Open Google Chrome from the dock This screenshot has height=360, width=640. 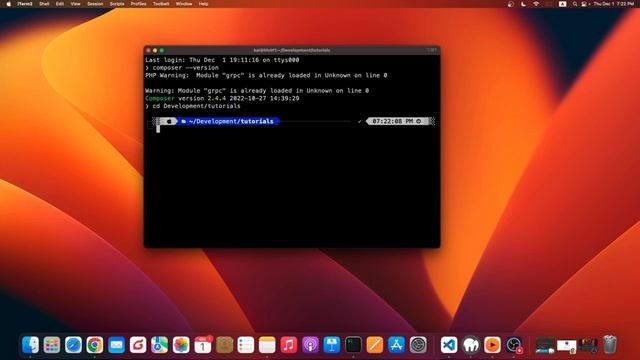95,345
